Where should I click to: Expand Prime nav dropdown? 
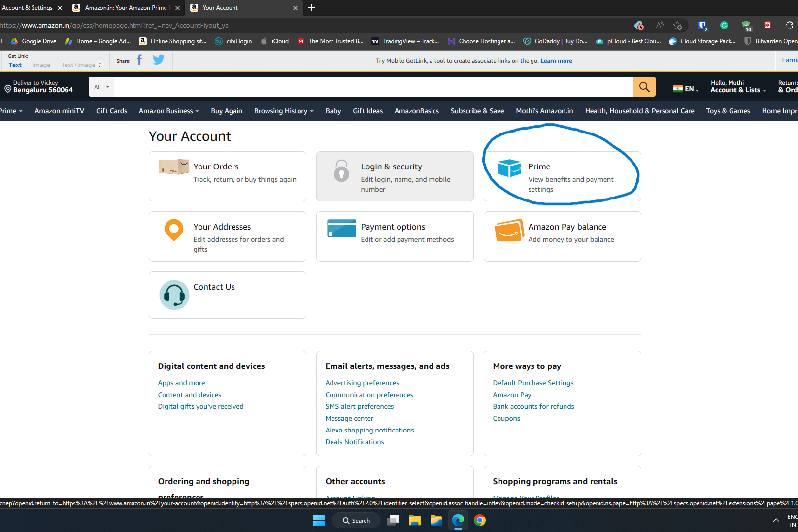click(11, 111)
